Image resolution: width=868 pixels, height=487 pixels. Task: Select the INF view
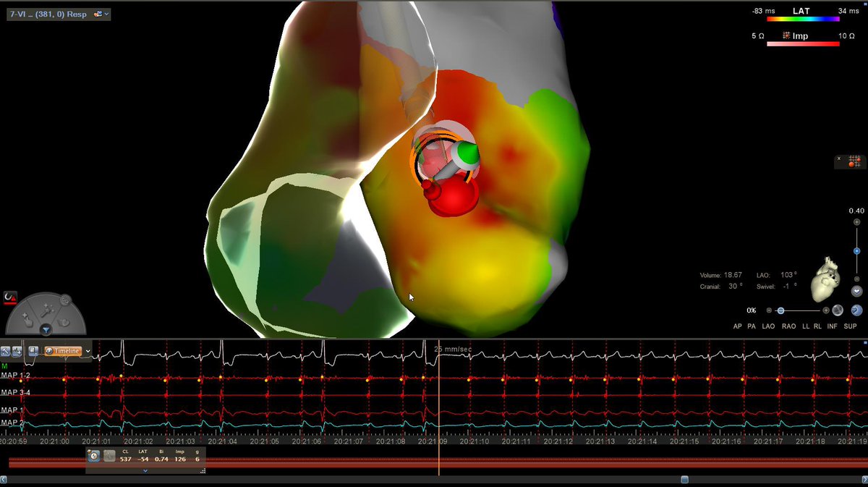tap(833, 327)
